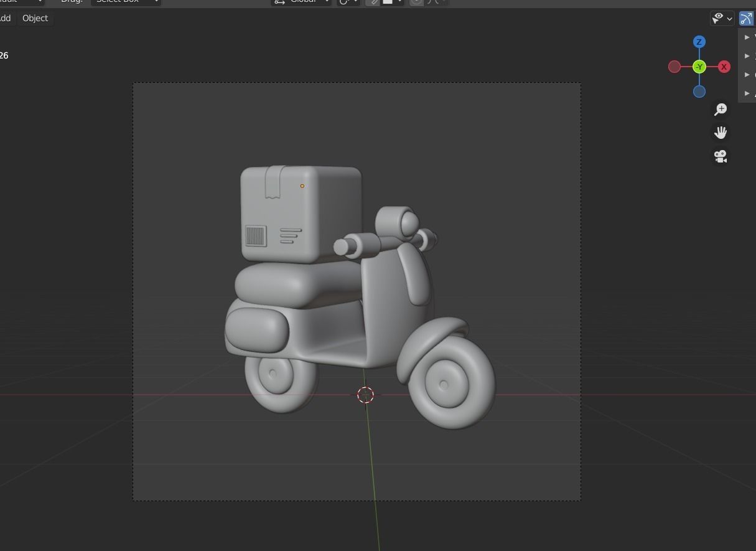The height and width of the screenshot is (551, 756).
Task: Open the Object menu
Action: pyautogui.click(x=35, y=18)
